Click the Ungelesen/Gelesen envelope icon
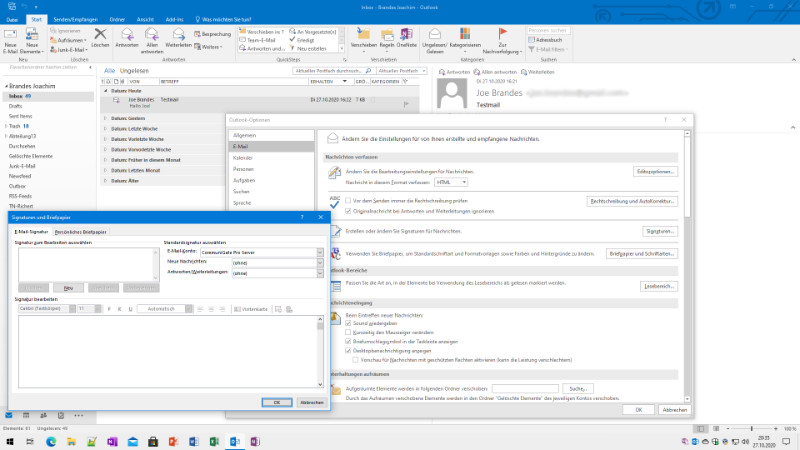The width and height of the screenshot is (800, 450). pyautogui.click(x=435, y=35)
